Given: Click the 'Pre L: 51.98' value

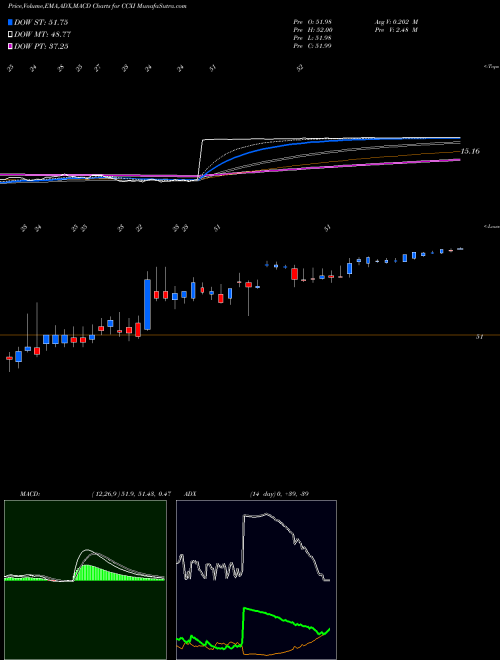Looking at the screenshot, I should click(x=312, y=38).
